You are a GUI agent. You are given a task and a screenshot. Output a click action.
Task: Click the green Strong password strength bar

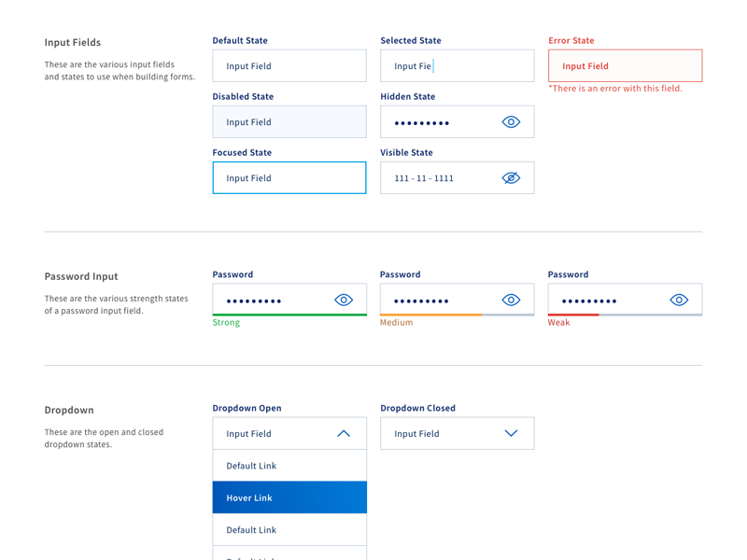pyautogui.click(x=289, y=315)
